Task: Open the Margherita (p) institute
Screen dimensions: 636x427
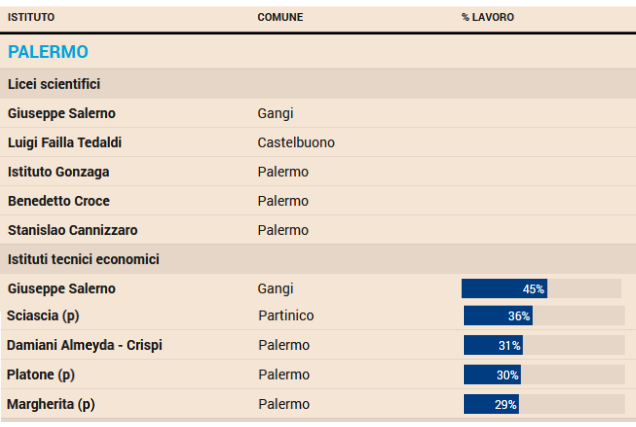Action: point(51,404)
